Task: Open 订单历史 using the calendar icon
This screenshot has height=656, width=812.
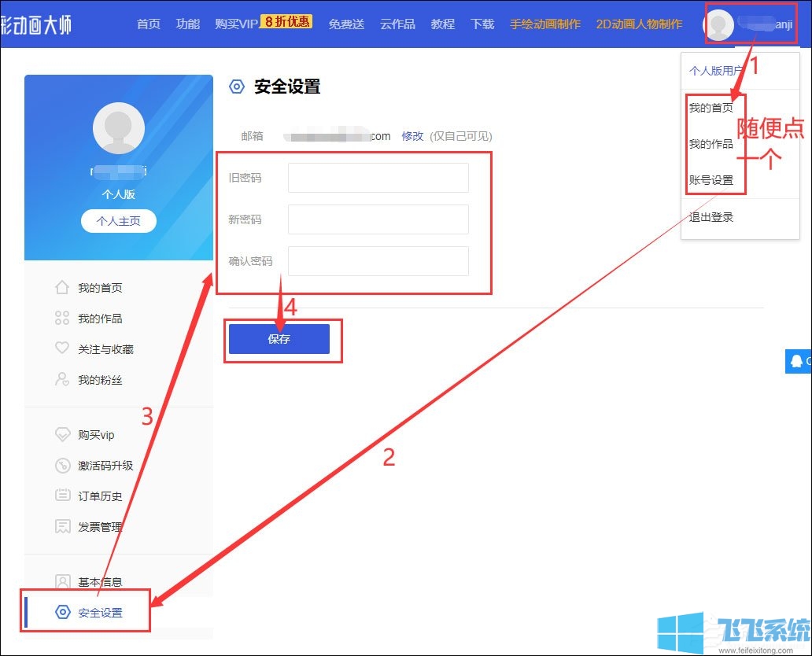Action: tap(63, 496)
